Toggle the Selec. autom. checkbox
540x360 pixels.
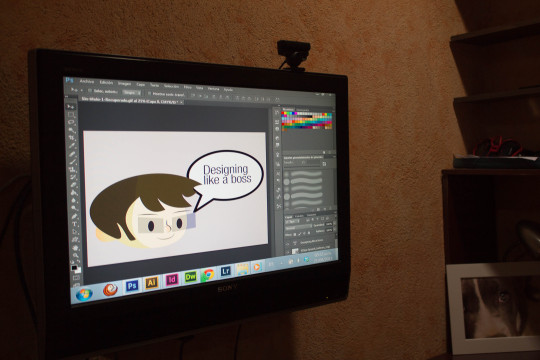[x=90, y=91]
